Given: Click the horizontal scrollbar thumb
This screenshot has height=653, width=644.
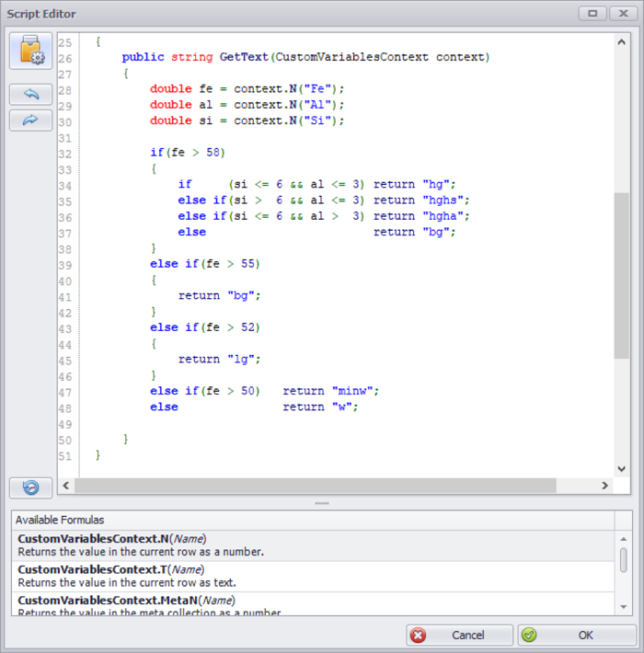Looking at the screenshot, I should coord(316,486).
